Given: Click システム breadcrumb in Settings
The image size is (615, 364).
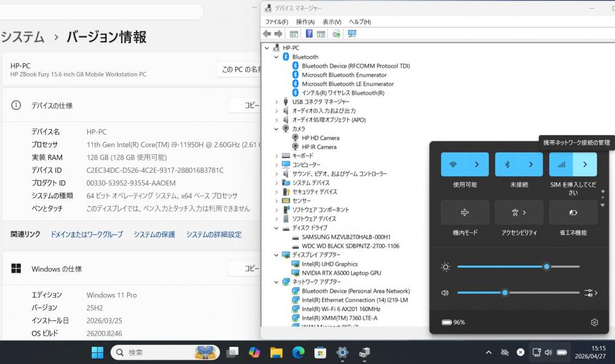Looking at the screenshot, I should point(22,37).
